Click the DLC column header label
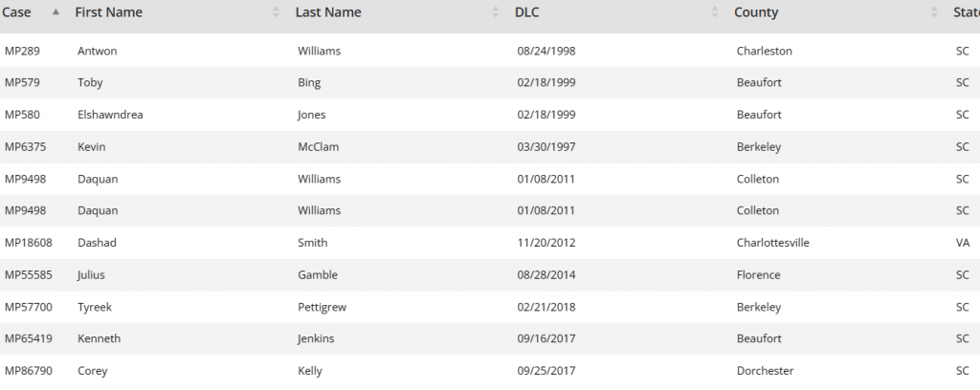This screenshot has height=390, width=980. click(526, 12)
